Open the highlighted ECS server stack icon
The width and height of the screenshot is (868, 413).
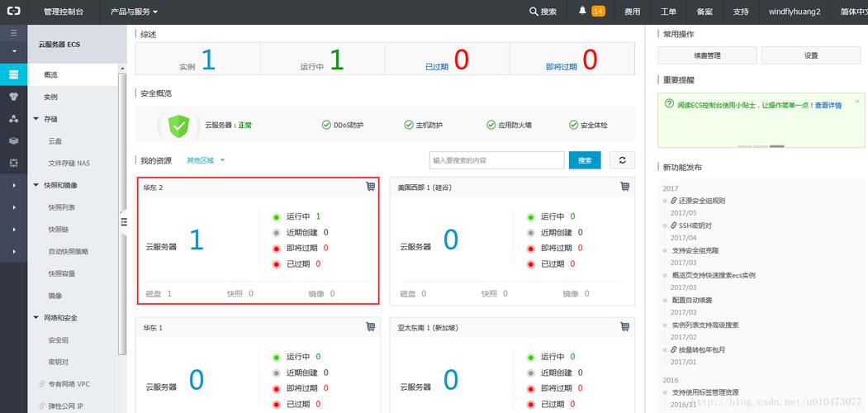coord(13,74)
